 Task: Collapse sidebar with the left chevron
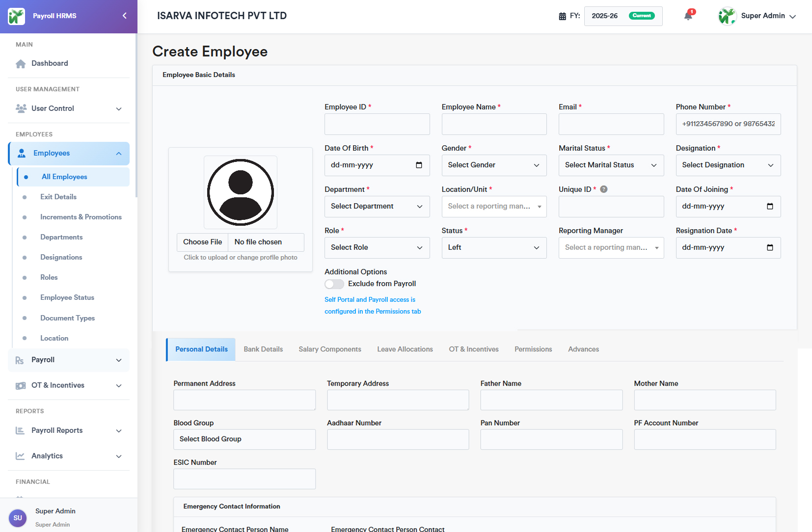pyautogui.click(x=125, y=16)
